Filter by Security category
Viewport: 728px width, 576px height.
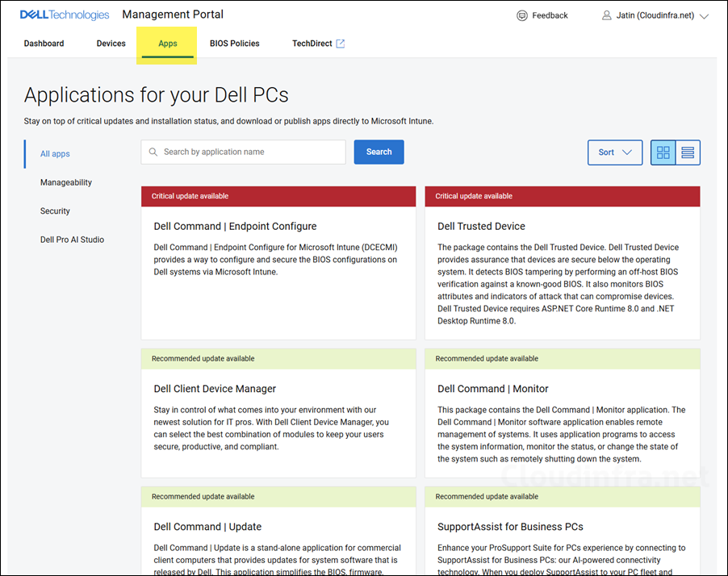[55, 211]
